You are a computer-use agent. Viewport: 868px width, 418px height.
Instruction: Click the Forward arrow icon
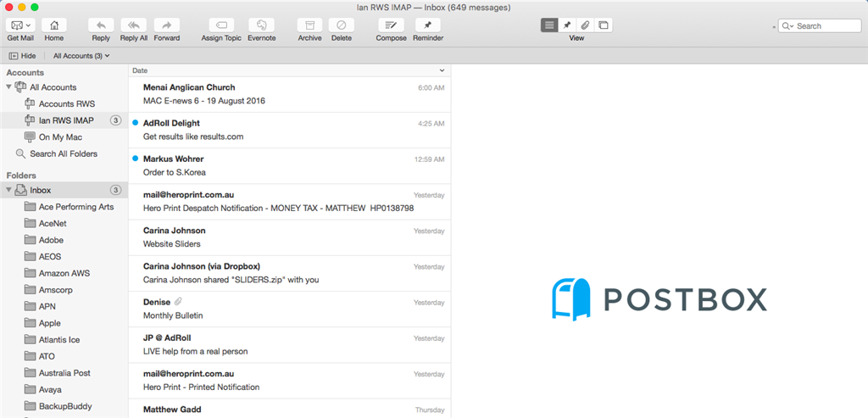[167, 25]
